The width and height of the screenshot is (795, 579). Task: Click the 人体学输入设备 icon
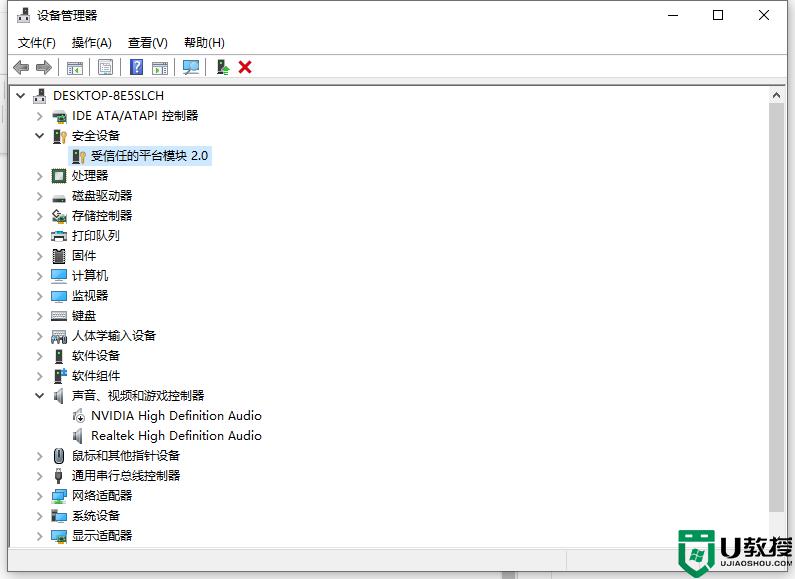tap(59, 336)
